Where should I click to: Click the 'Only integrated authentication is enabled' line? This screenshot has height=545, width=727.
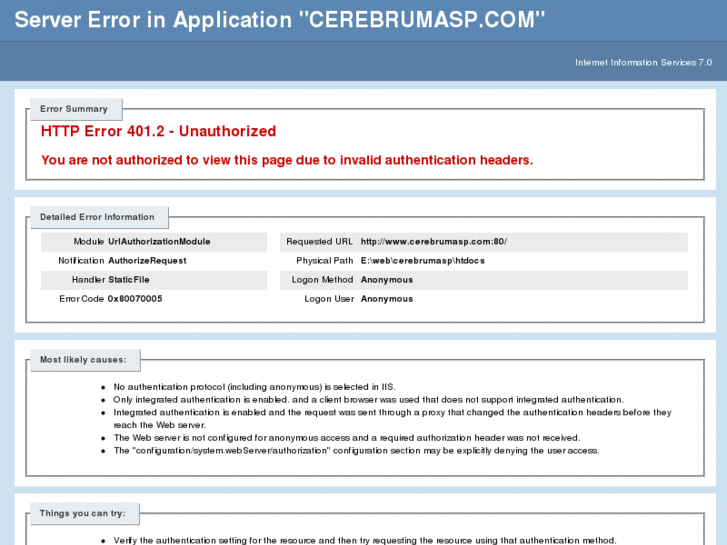pyautogui.click(x=369, y=400)
